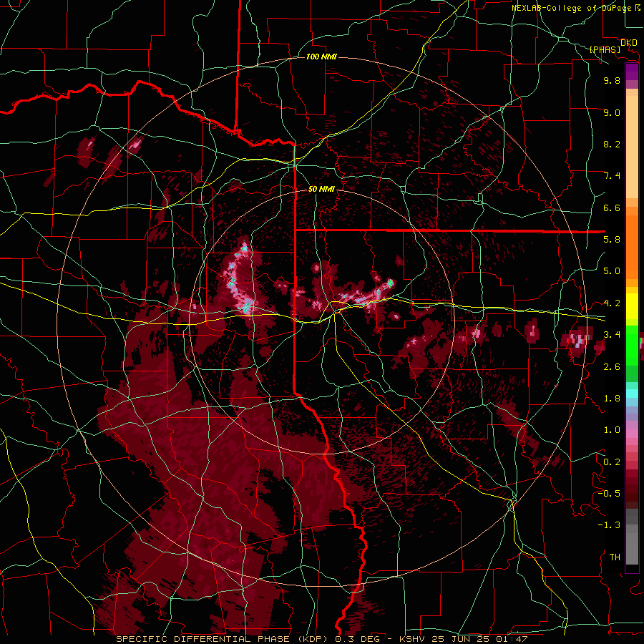644x644 pixels.
Task: Select the -0.5 legend value
Action: point(609,494)
